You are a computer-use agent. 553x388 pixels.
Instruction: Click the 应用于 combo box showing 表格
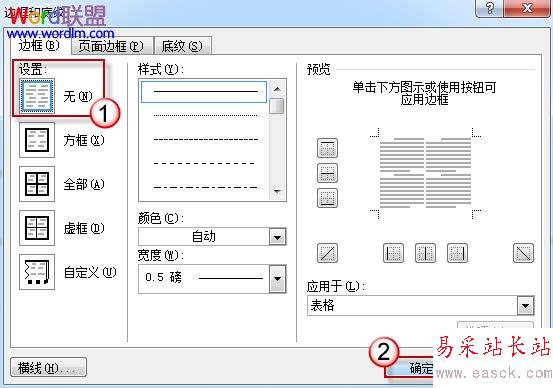421,305
